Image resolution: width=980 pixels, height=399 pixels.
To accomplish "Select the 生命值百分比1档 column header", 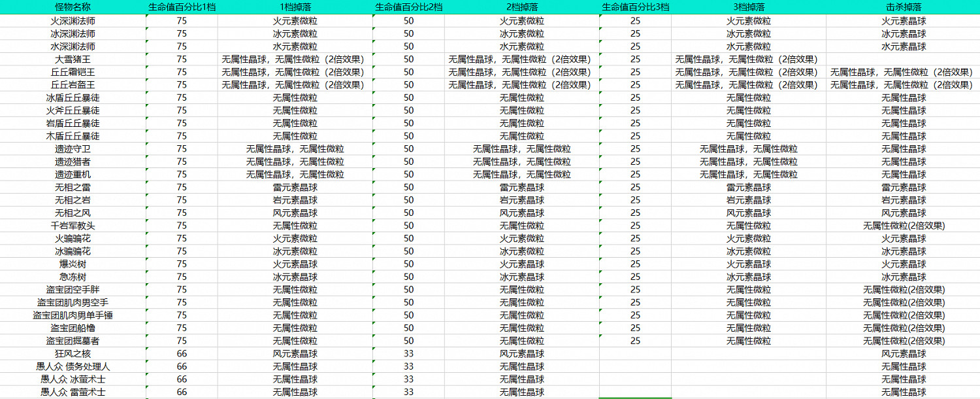I will pos(182,7).
